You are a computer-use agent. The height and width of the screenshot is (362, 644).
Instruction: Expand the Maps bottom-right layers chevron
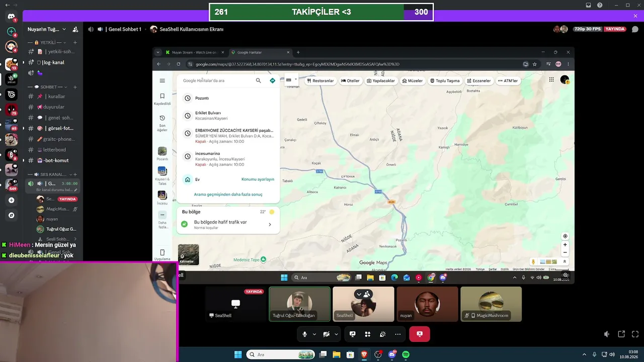pos(565,261)
